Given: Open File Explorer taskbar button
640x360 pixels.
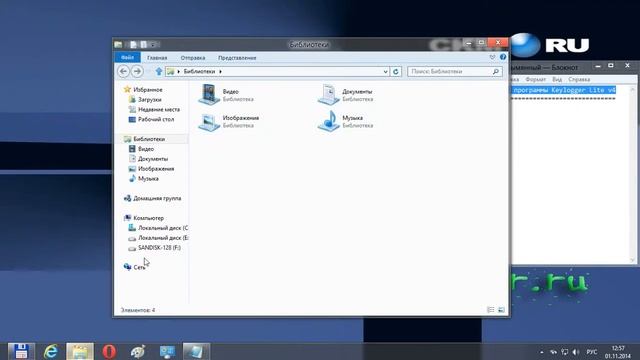Looking at the screenshot, I should click(80, 351).
